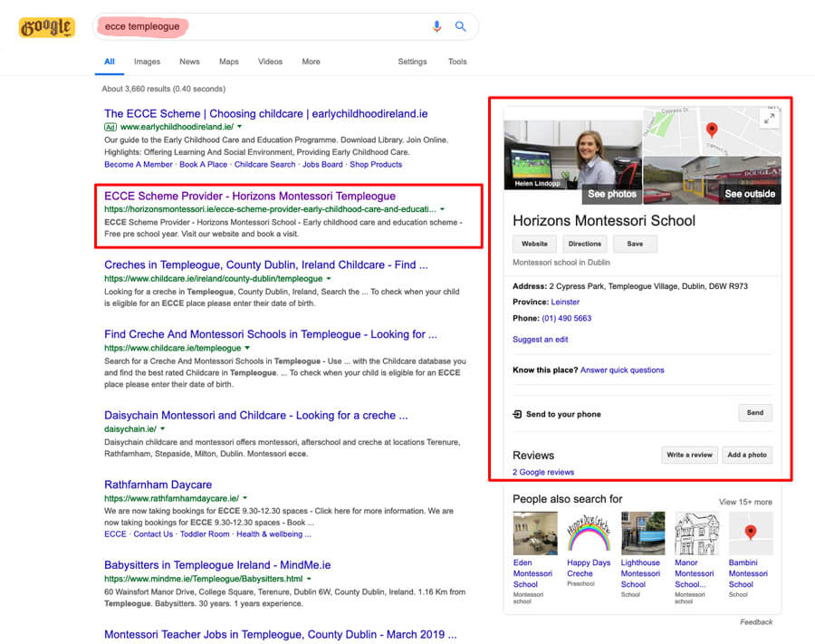Open dropdown arrow beside earlychildhoodireland.ie URL
This screenshot has width=815, height=644.
pyautogui.click(x=240, y=126)
